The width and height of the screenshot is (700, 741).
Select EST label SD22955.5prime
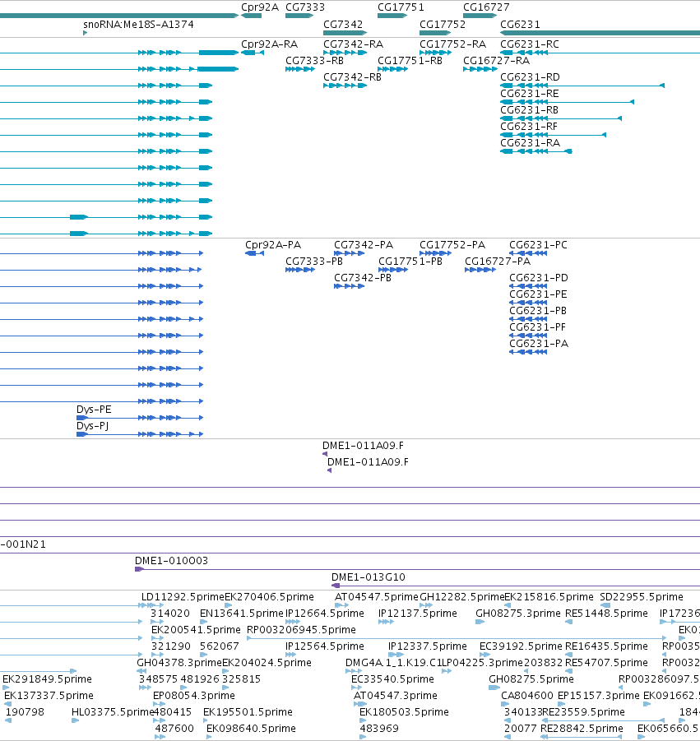642,597
